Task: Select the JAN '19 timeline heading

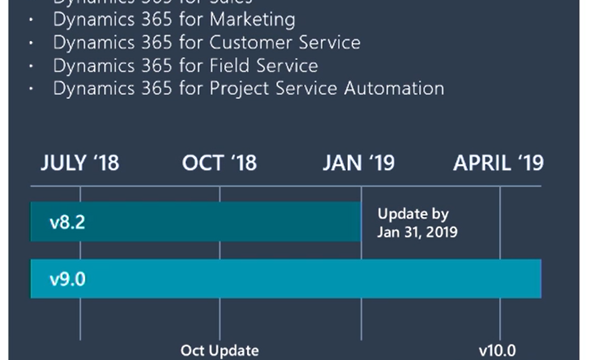Action: pyautogui.click(x=359, y=163)
